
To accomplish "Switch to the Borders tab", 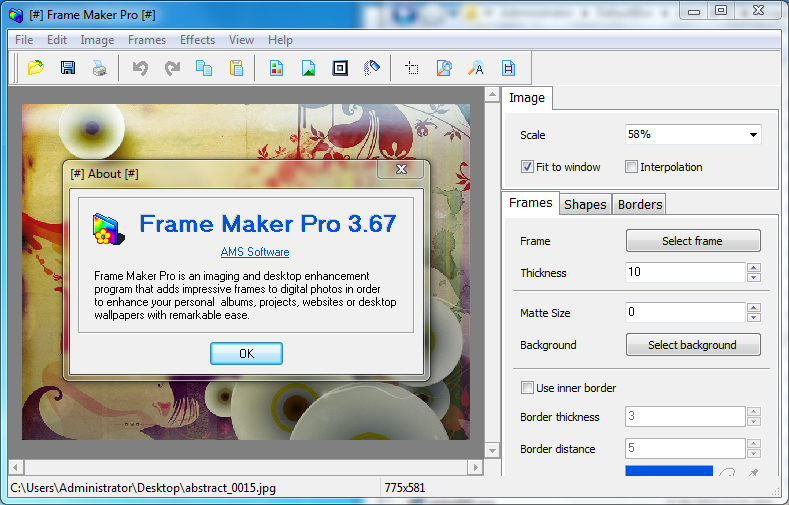I will 640,204.
